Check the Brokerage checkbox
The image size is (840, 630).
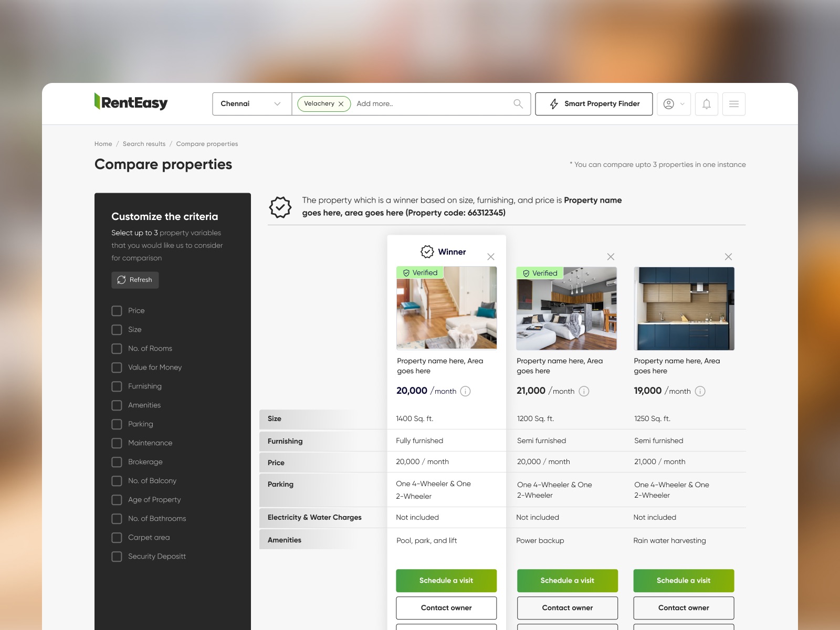coord(117,462)
